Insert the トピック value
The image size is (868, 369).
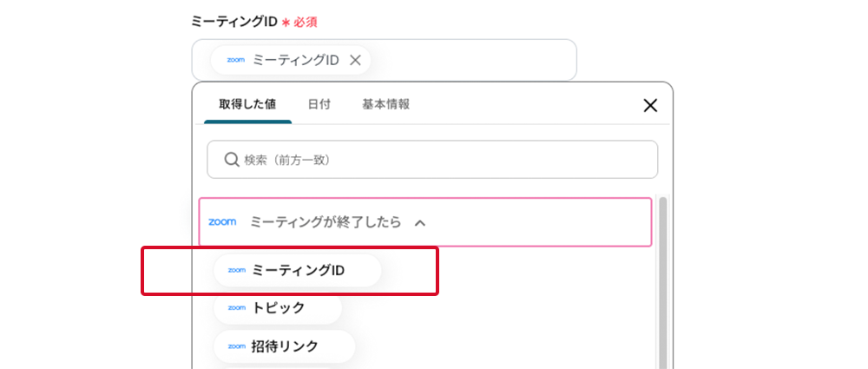[278, 307]
